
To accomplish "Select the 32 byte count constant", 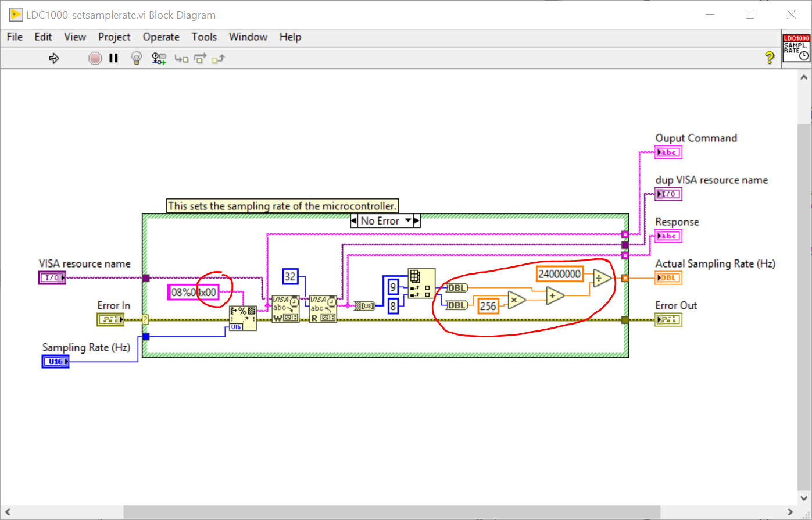I will click(x=290, y=277).
